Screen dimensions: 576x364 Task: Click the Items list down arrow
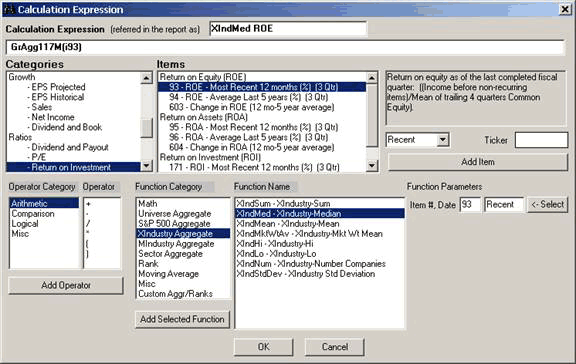click(372, 166)
